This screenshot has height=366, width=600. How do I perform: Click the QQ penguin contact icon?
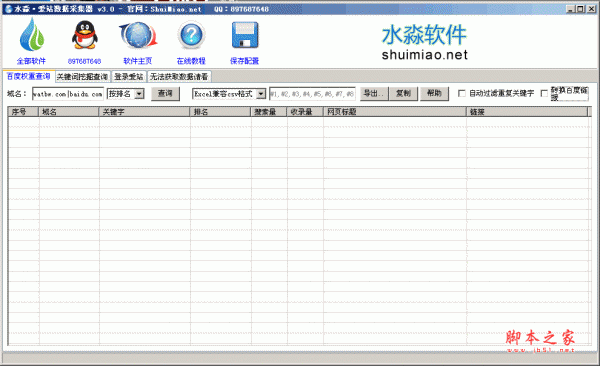[85, 35]
